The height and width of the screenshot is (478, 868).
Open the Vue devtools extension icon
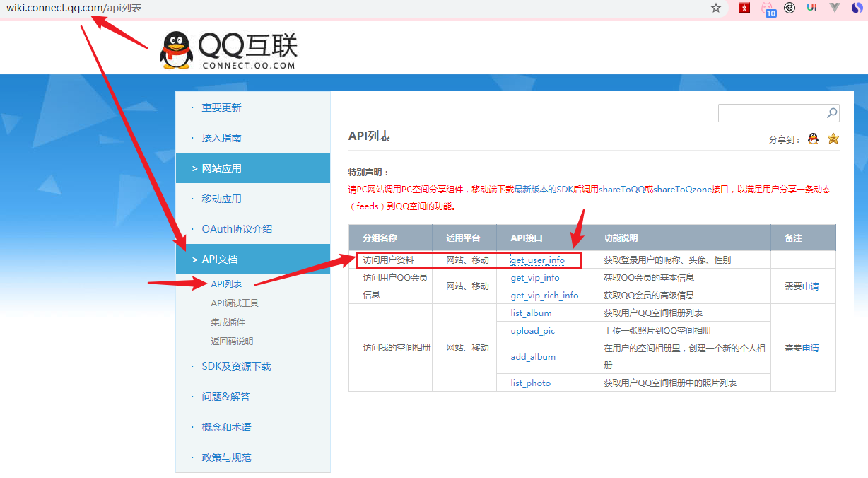(835, 9)
